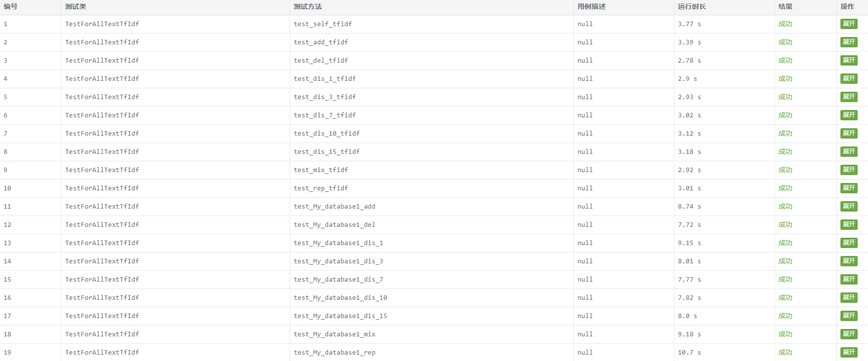The image size is (868, 361).
Task: Click 展开 button for test_del_tfidf
Action: click(848, 60)
